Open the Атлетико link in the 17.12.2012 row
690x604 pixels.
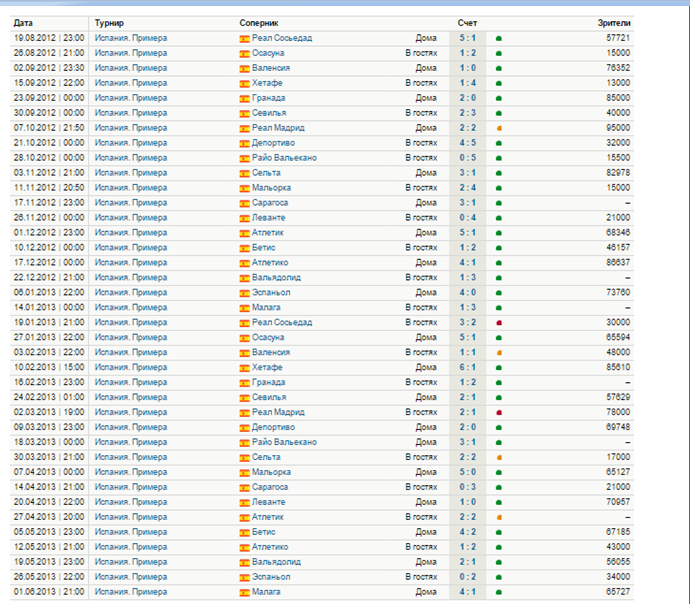pyautogui.click(x=270, y=263)
